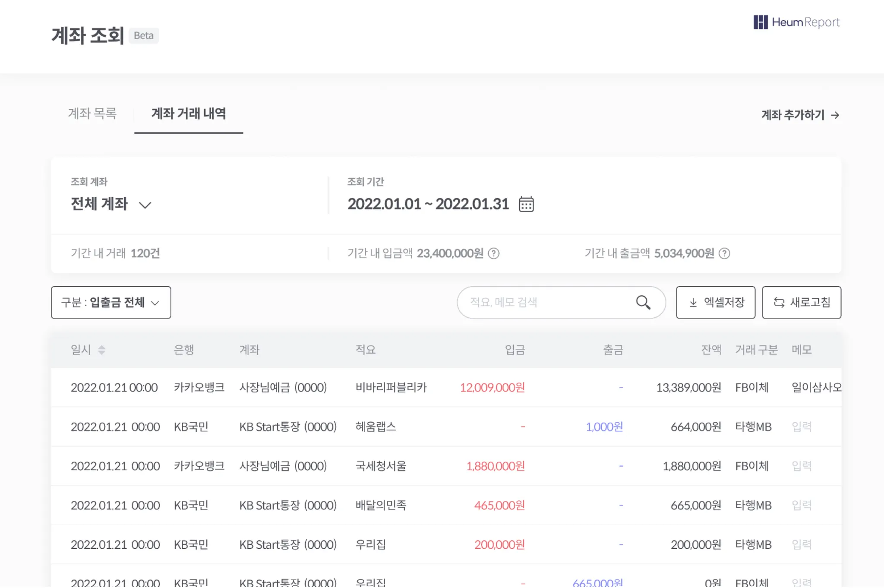This screenshot has width=884, height=588.
Task: Open 구분: 입출금 전체 filter dropdown
Action: click(111, 303)
